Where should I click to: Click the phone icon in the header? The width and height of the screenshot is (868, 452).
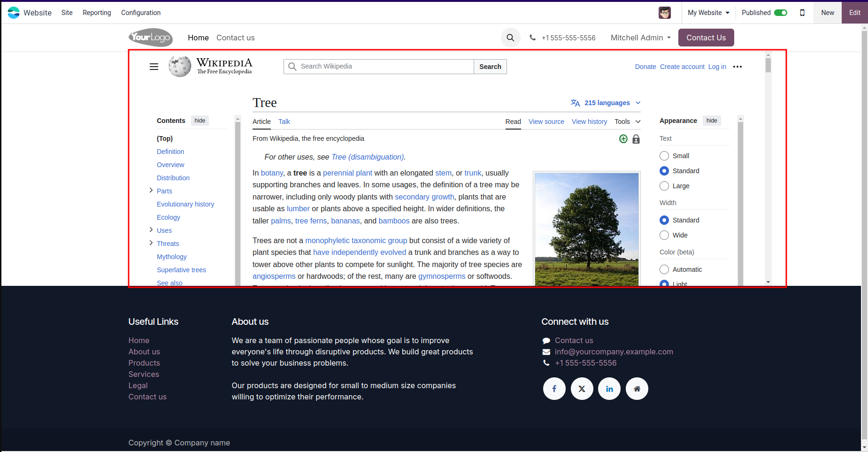[532, 38]
